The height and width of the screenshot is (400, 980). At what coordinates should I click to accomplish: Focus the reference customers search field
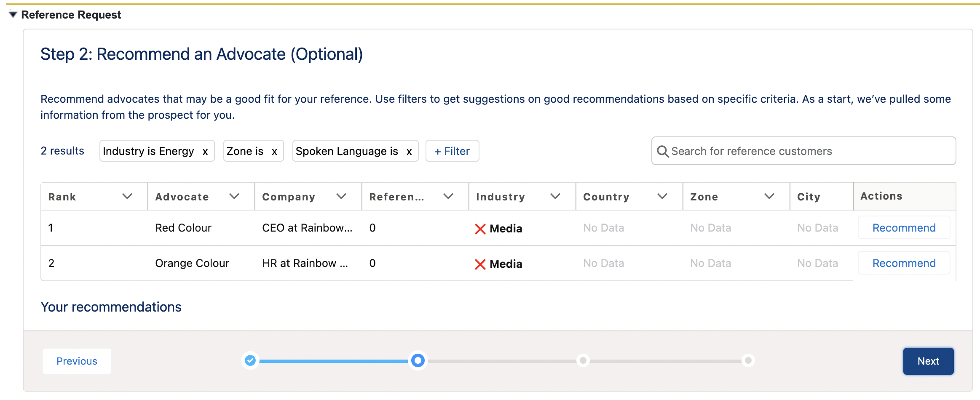tap(809, 151)
